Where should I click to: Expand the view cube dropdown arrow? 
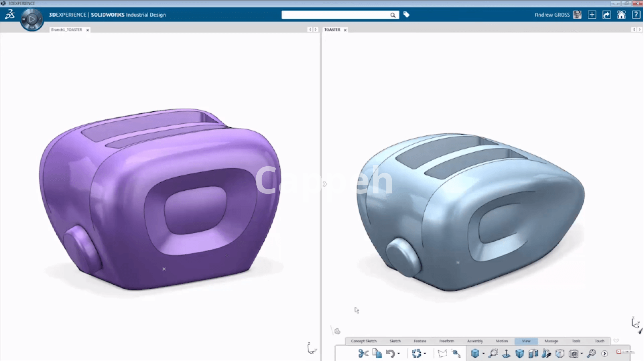(x=483, y=354)
